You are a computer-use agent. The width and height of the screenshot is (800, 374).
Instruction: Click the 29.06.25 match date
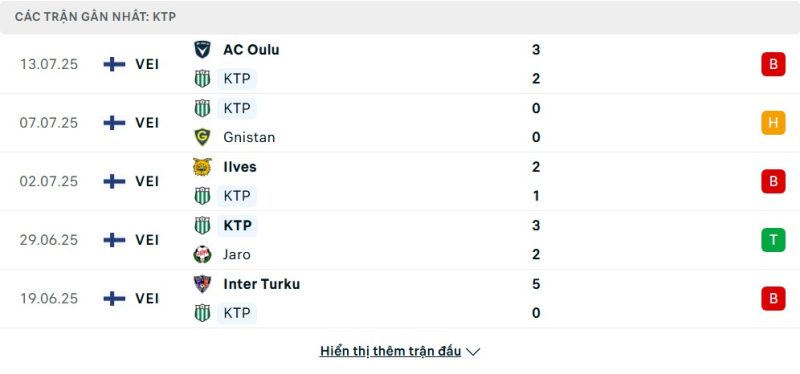tap(49, 240)
